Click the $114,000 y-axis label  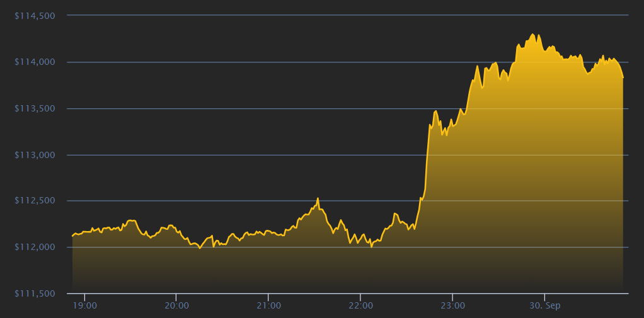(x=35, y=62)
